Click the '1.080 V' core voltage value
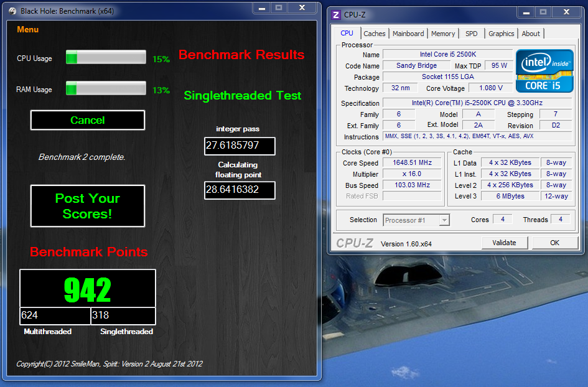Screen dimensions: 588x387 point(490,88)
